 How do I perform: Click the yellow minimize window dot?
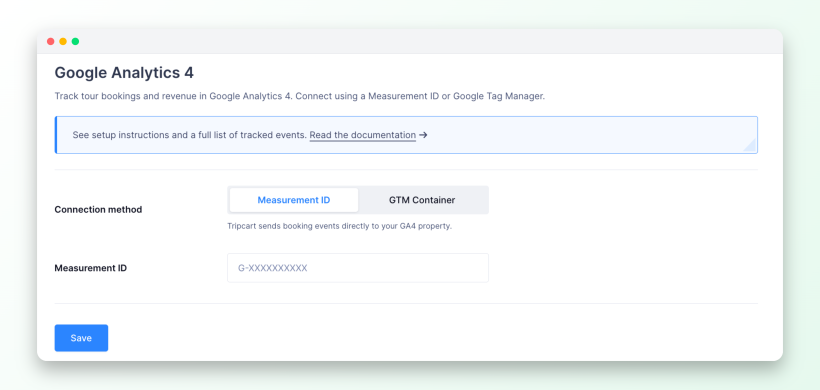pyautogui.click(x=63, y=41)
